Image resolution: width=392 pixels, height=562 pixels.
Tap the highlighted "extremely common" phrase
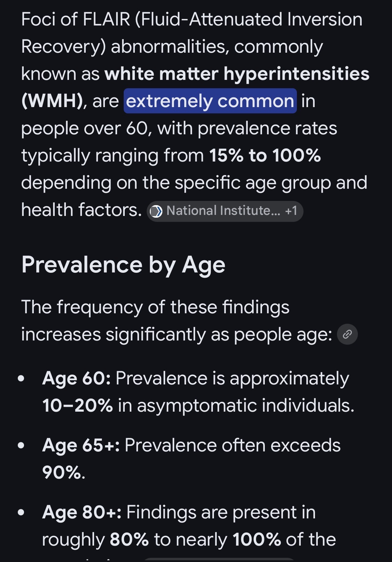click(x=210, y=101)
